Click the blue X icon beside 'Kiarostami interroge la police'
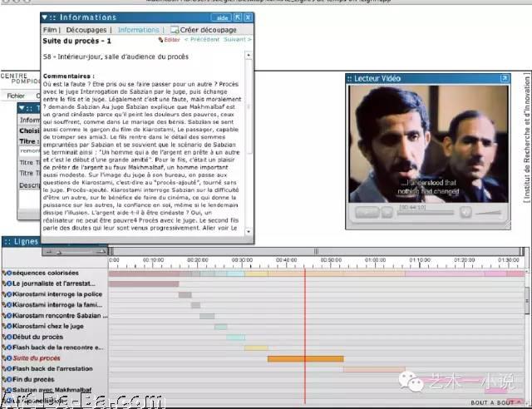Screen dimensions: 532x409 pyautogui.click(x=9, y=294)
